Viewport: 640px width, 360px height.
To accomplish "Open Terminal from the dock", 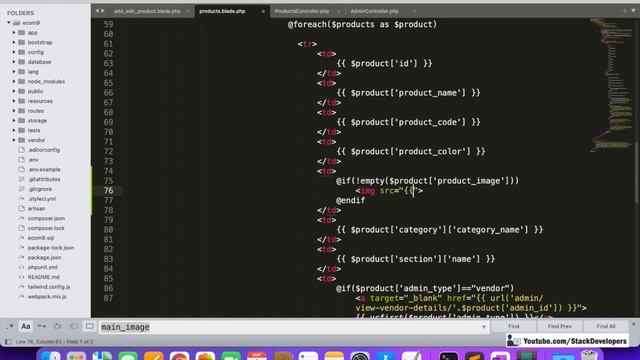I will (449, 356).
